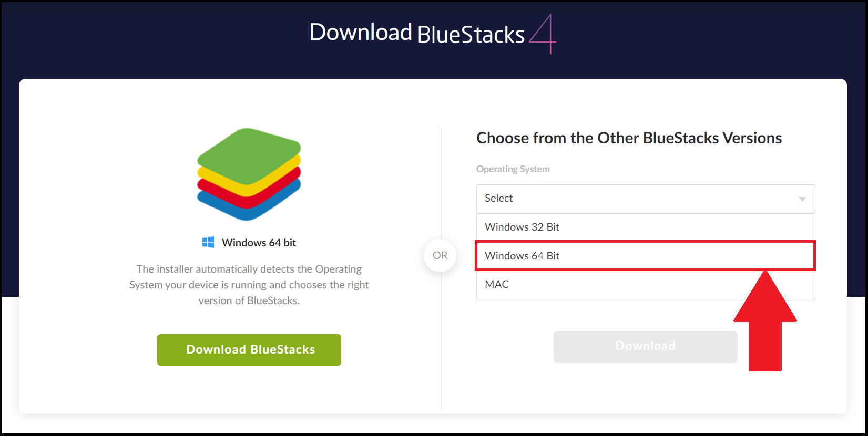Click the installer auto-detect description text
The height and width of the screenshot is (436, 868).
[x=249, y=285]
